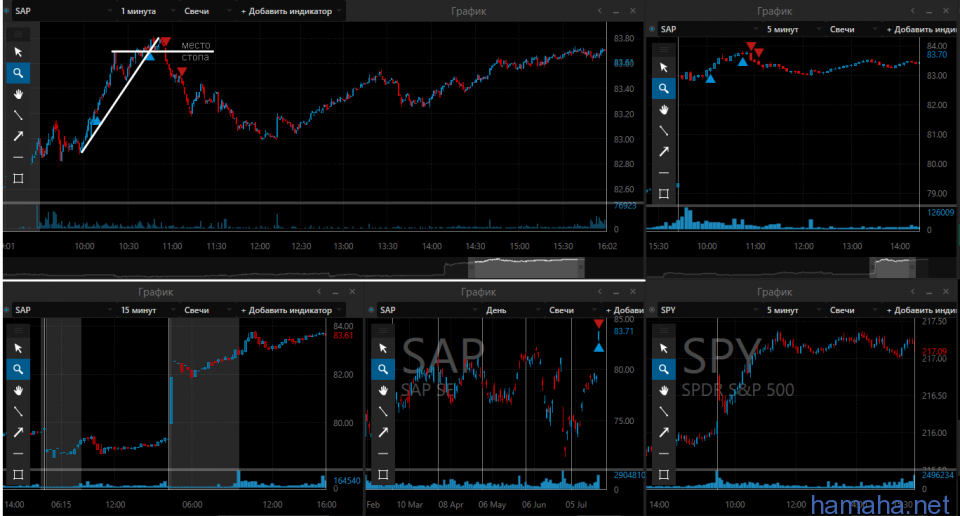Pick the hand tool in the 15-minute SAP chart
Image resolution: width=960 pixels, height=516 pixels.
[18, 391]
